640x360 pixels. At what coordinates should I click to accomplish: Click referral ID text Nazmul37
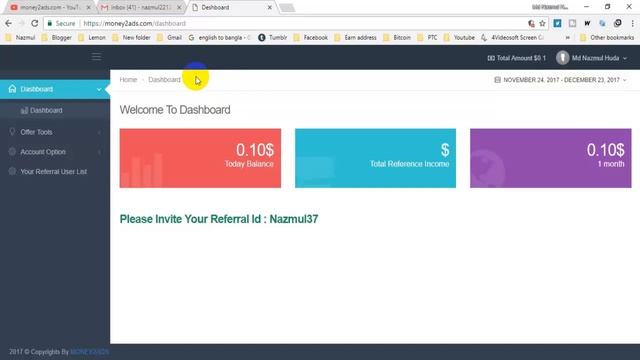[x=294, y=219]
